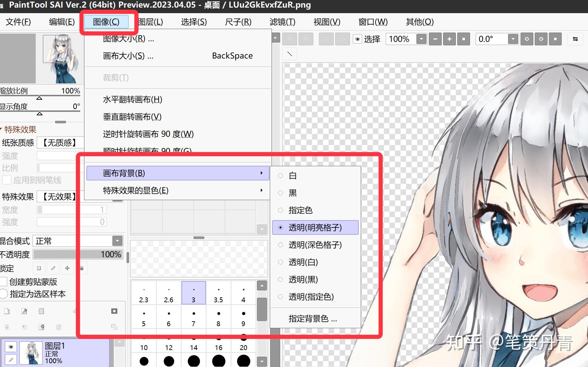Image resolution: width=588 pixels, height=367 pixels.
Task: Expand 特殊效果的显色(E) submenu
Action: [178, 190]
